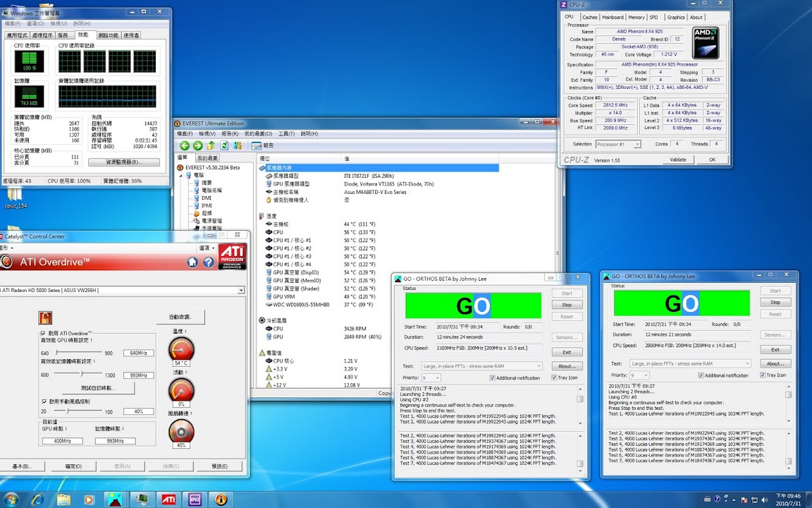812x508 pixels.
Task: Toggle Tray Icon checkbox in left ORTHOS window
Action: click(x=553, y=377)
